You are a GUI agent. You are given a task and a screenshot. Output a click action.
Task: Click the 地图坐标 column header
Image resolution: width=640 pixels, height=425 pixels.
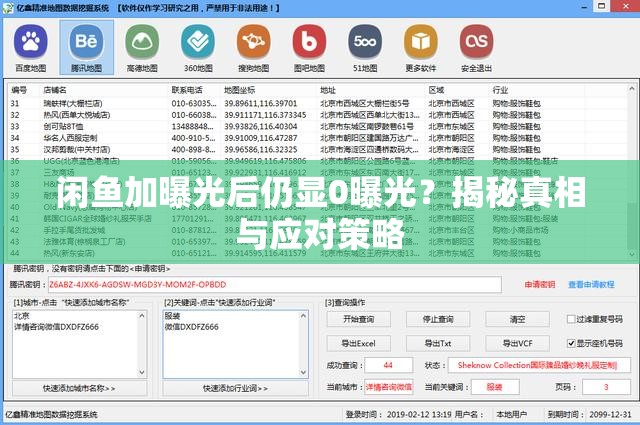(x=240, y=90)
